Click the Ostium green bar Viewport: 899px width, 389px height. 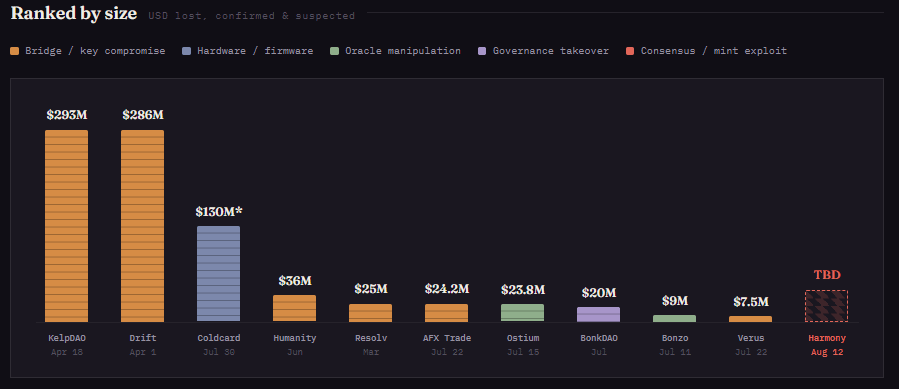522,313
